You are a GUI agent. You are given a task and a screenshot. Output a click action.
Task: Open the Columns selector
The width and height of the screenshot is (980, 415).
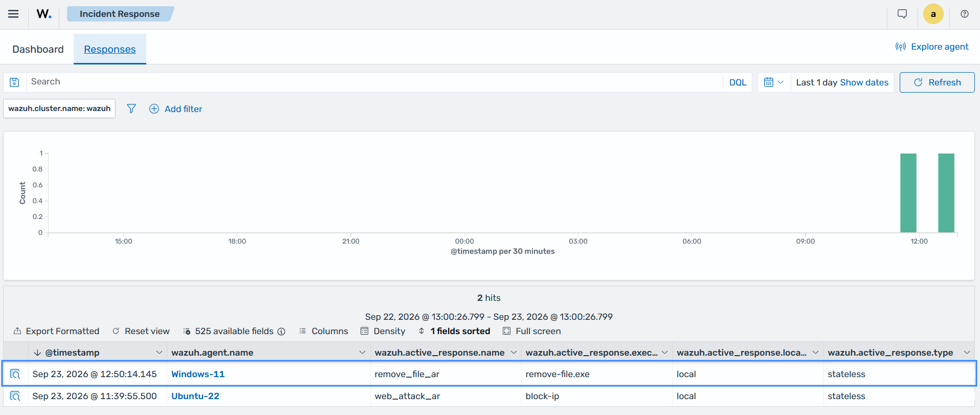coord(324,331)
